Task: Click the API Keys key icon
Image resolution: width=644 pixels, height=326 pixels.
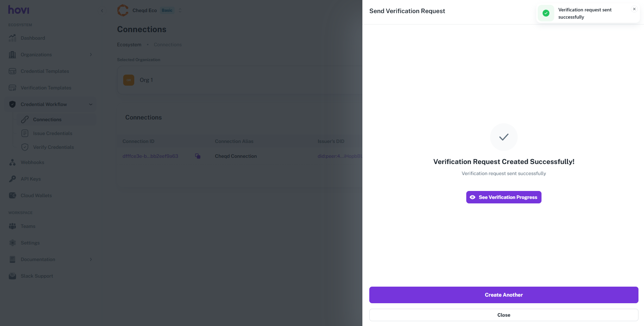Action: (x=12, y=179)
